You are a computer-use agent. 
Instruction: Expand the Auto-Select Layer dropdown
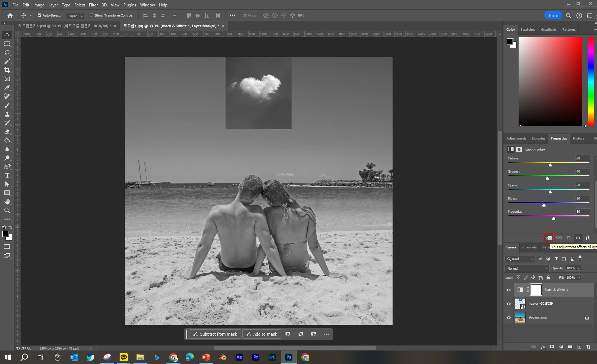[75, 16]
